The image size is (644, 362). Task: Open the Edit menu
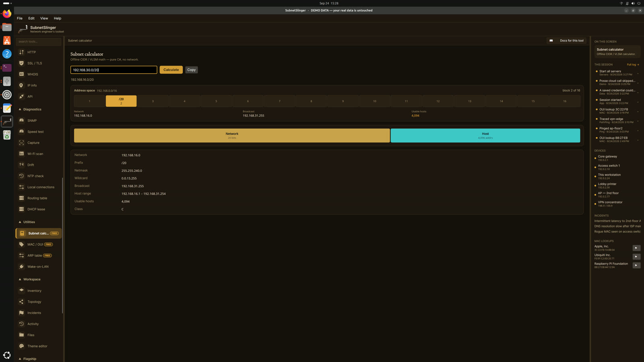point(31,19)
